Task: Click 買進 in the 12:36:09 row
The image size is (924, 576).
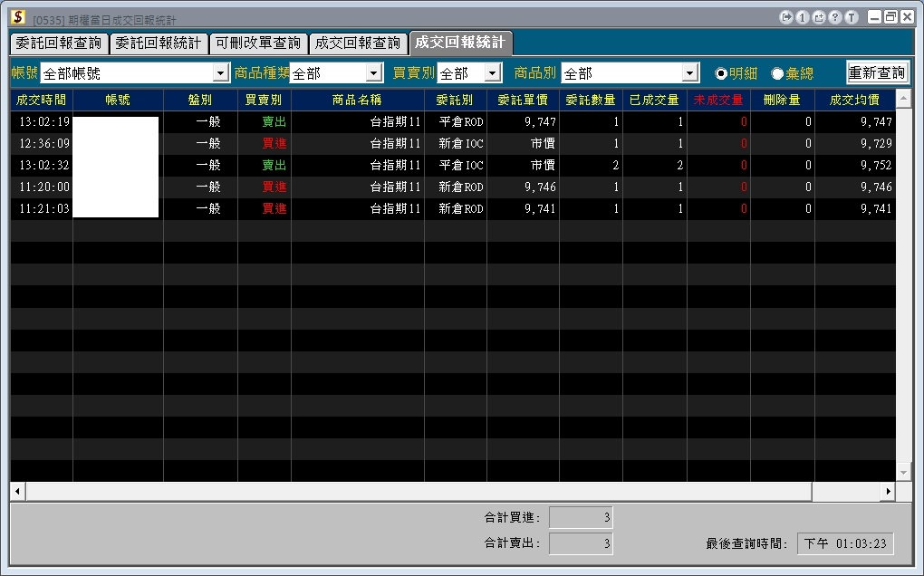Action: pos(274,144)
